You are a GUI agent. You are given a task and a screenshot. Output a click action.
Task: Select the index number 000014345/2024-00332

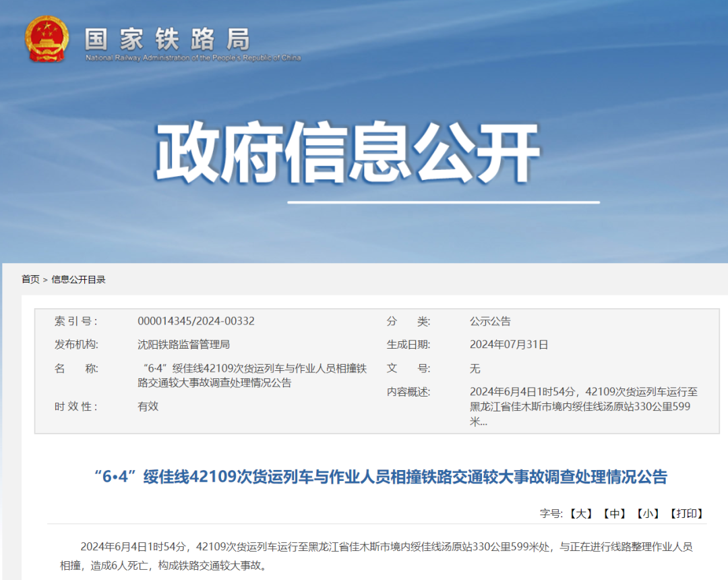pos(195,320)
